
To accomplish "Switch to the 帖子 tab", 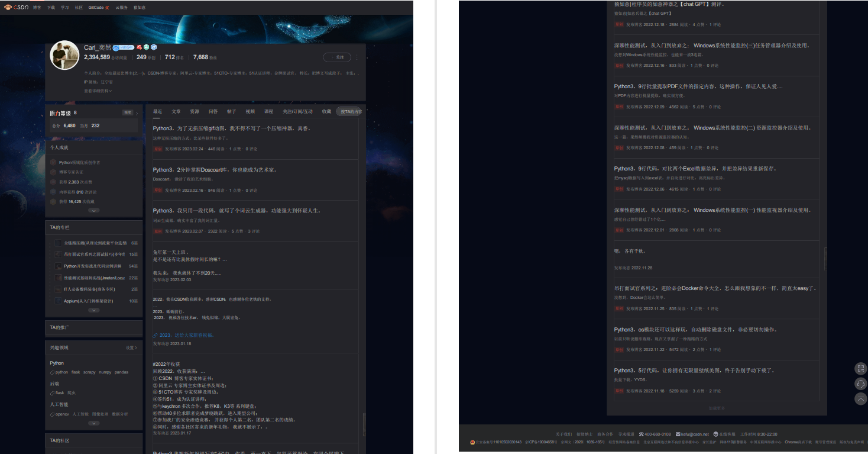I will click(x=232, y=111).
